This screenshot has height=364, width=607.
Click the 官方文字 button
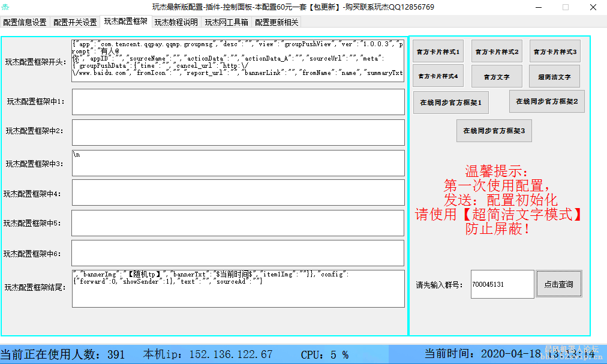(497, 76)
